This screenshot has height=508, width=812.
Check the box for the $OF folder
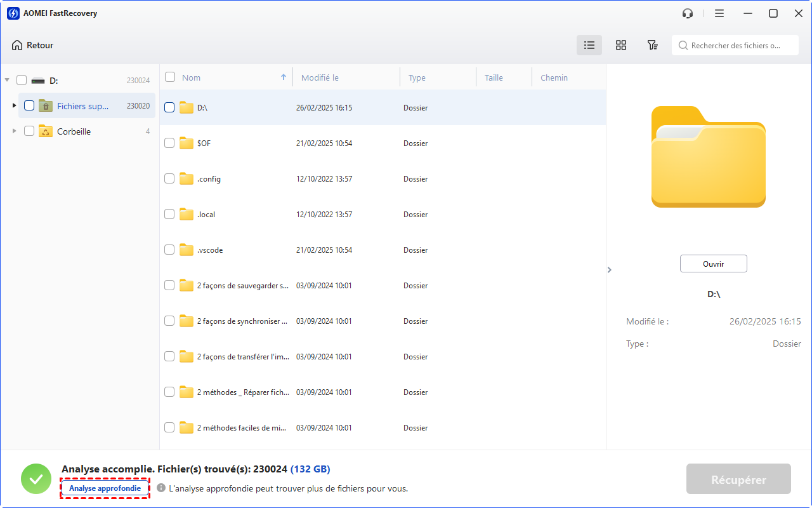(169, 144)
